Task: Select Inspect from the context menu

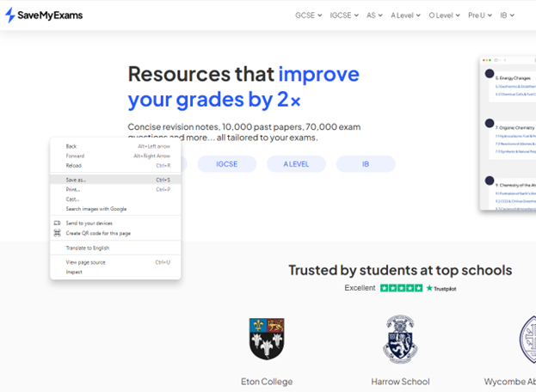Action: (x=74, y=272)
